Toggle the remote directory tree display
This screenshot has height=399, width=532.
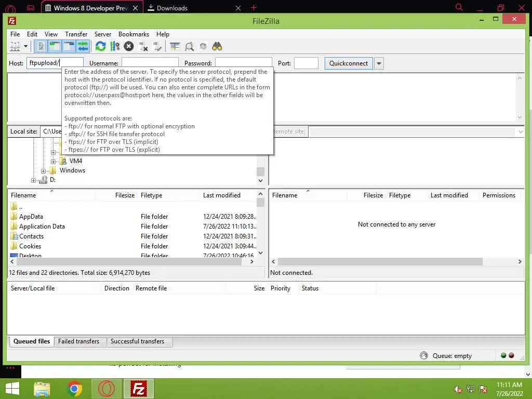click(x=69, y=46)
